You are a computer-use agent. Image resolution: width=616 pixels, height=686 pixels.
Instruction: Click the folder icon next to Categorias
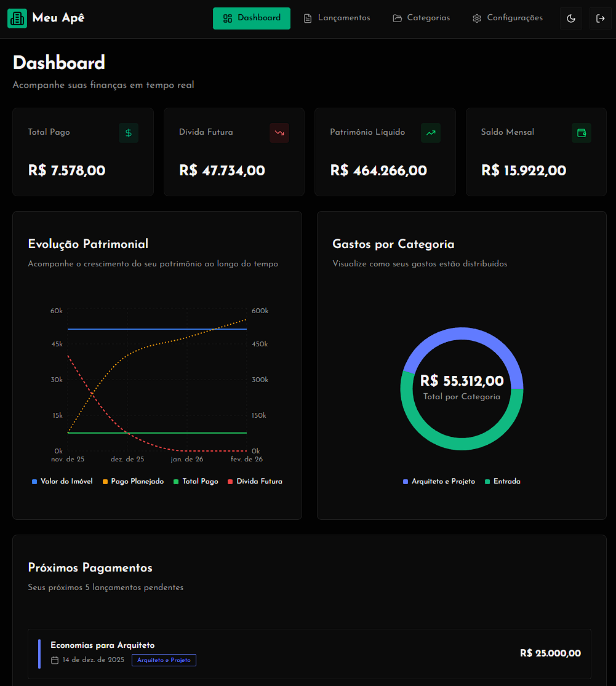point(397,18)
